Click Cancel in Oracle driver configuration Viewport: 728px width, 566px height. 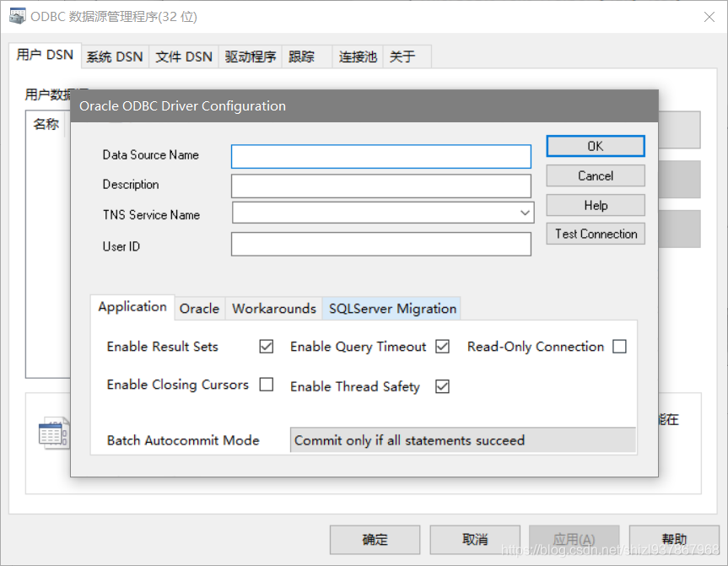(596, 176)
